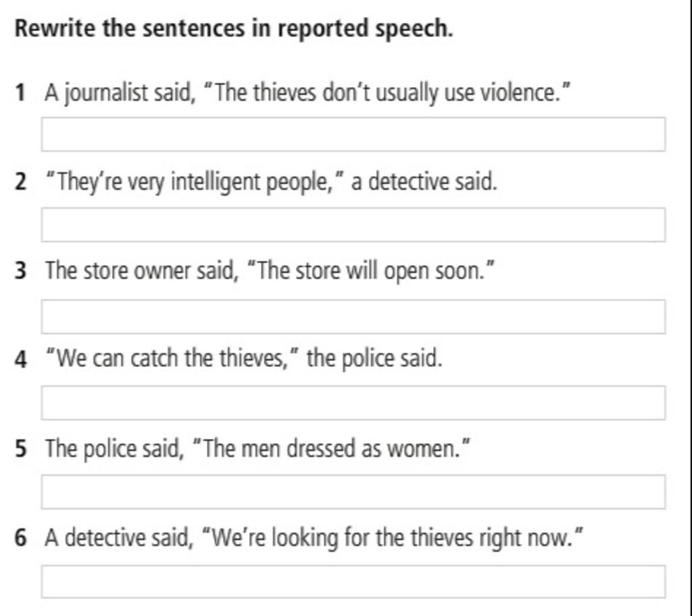Select the answer field for sentence 6

click(353, 582)
